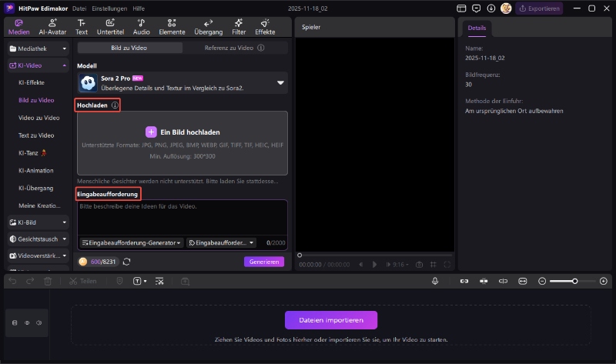This screenshot has height=364, width=616.
Task: Open the Sora 2 Pro model dropdown
Action: [x=182, y=83]
